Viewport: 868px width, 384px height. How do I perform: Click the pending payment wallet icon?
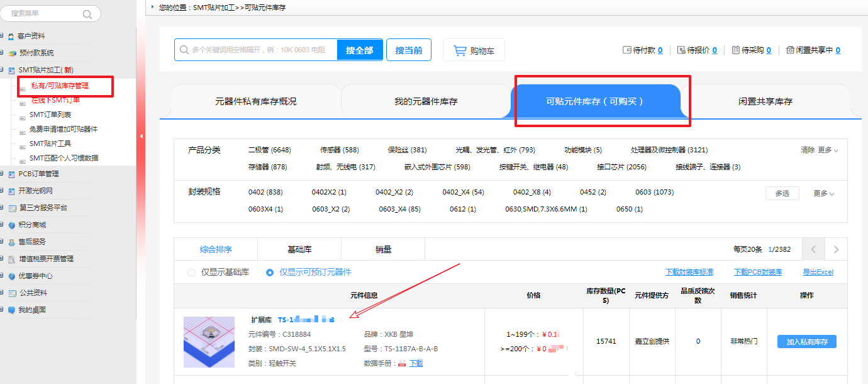[626, 50]
